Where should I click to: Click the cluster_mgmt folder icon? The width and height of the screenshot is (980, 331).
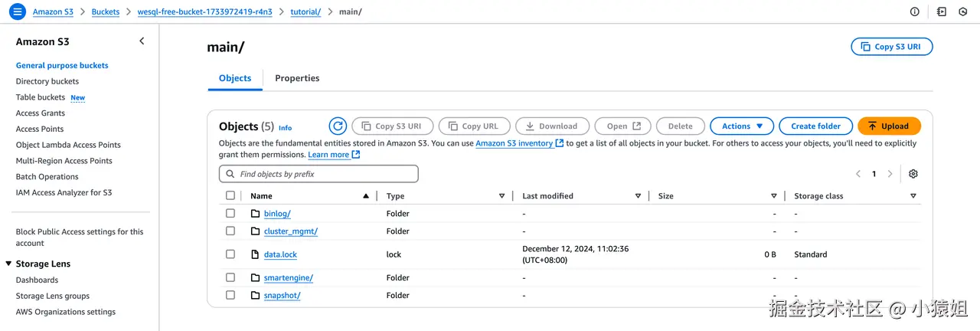point(256,231)
